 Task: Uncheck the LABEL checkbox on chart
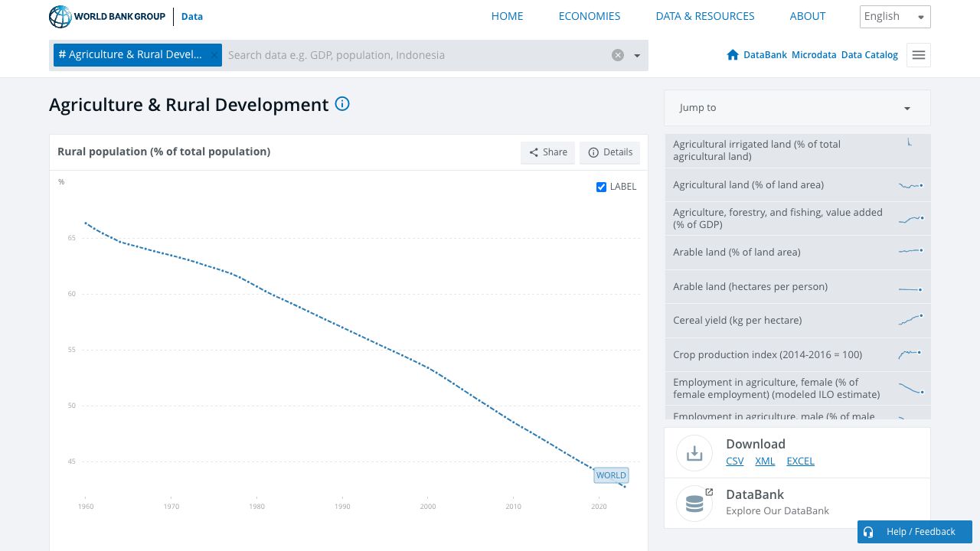601,187
